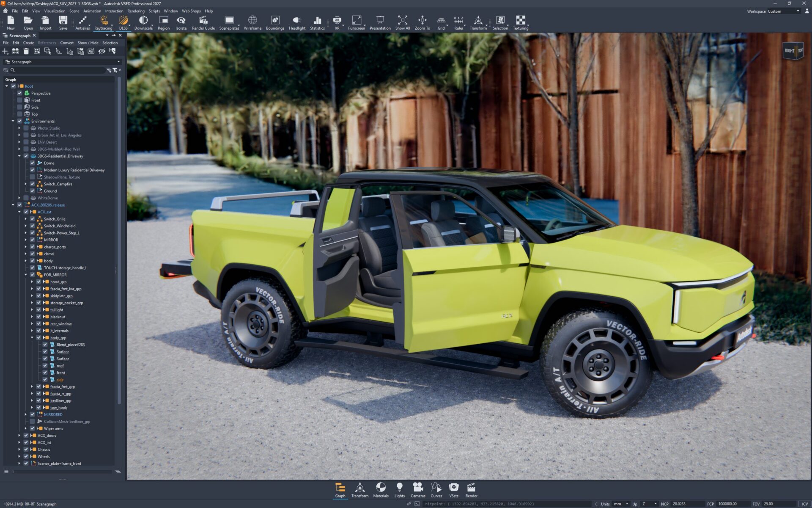This screenshot has width=812, height=508.
Task: Open the Scenegraph Show / Hide menu
Action: pyautogui.click(x=88, y=43)
